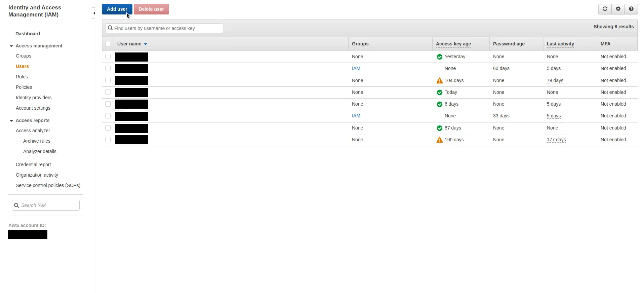644x293 pixels.
Task: Open Policies in the sidebar
Action: point(24,87)
